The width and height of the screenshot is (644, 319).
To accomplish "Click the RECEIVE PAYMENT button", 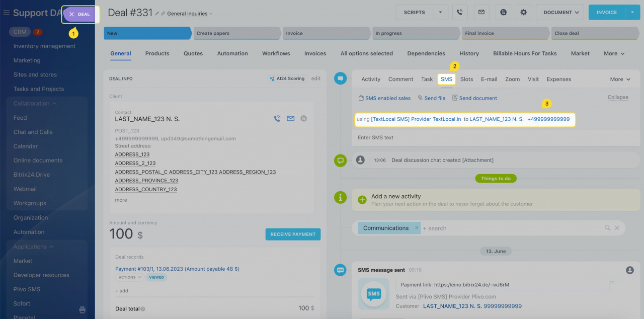I will 293,234.
